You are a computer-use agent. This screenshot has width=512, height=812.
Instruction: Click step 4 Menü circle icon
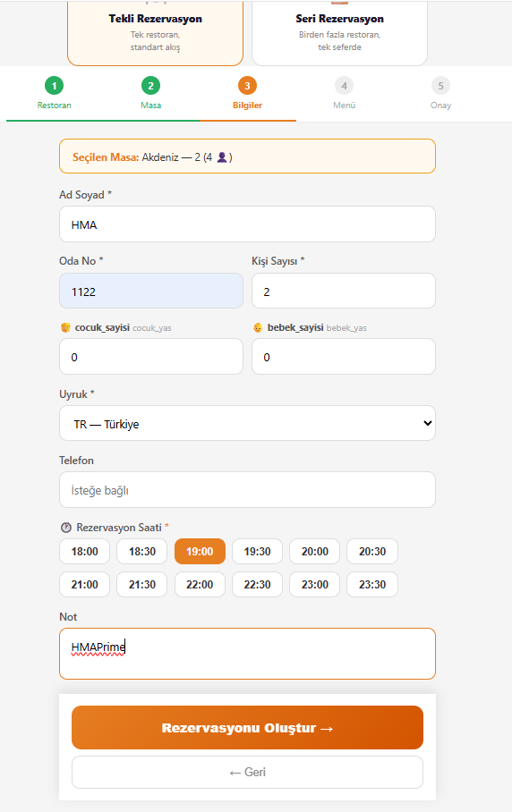click(x=344, y=86)
